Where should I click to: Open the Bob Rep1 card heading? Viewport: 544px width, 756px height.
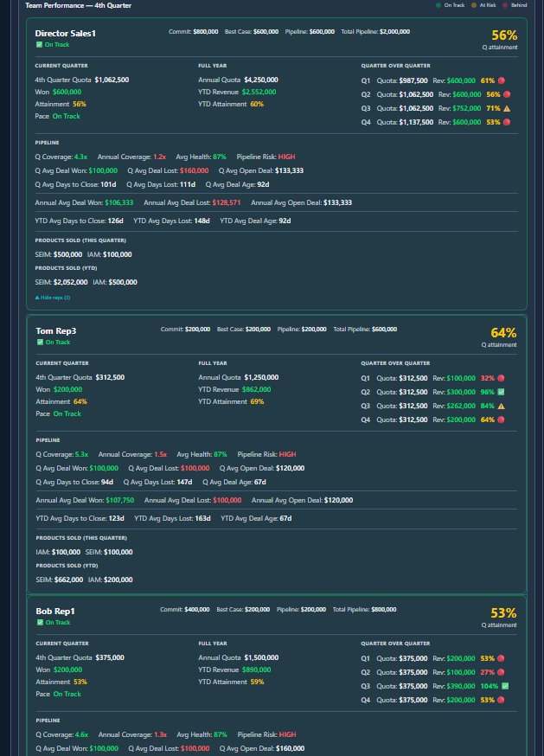(x=55, y=612)
